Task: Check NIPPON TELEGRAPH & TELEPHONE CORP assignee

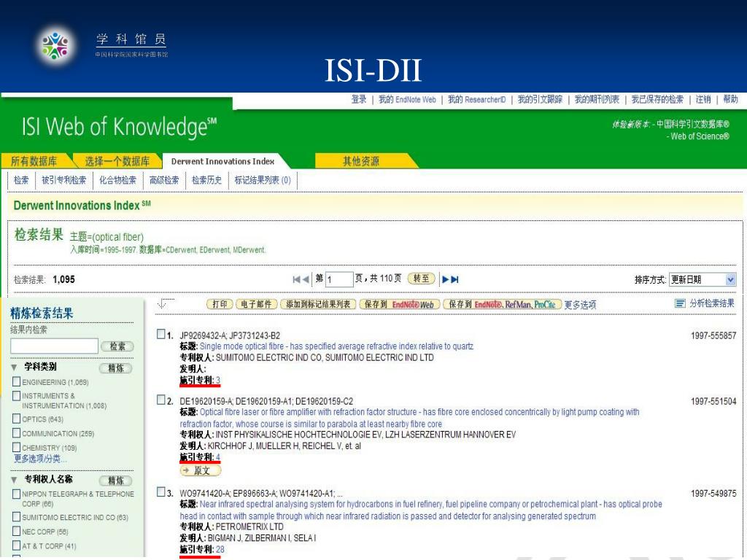Action: 16,494
